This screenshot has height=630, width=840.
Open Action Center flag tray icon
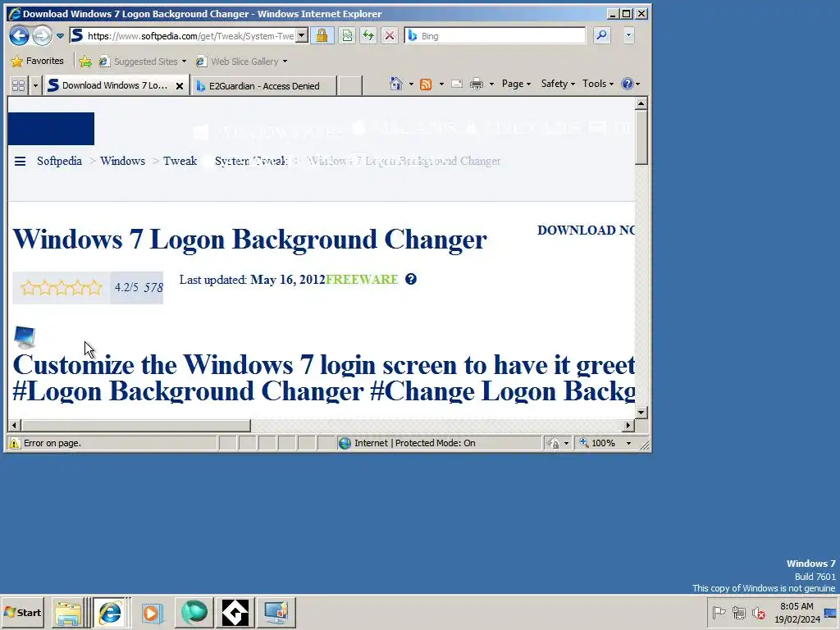click(x=719, y=612)
